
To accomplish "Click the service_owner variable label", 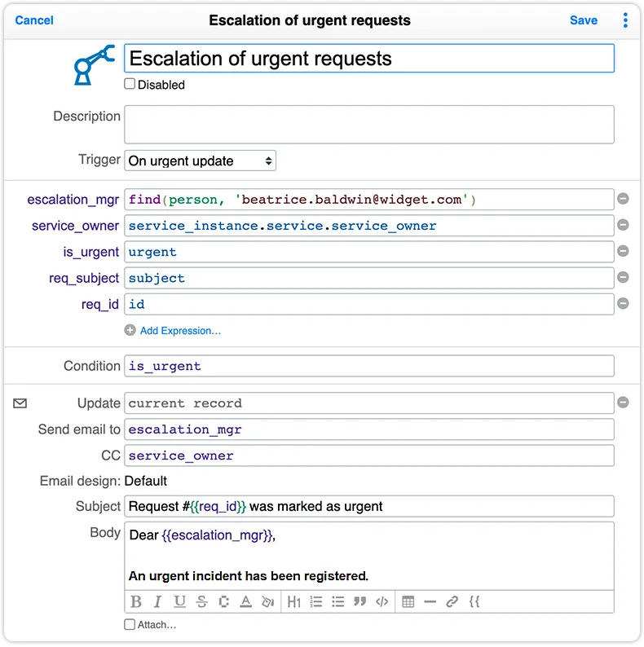I will point(75,226).
